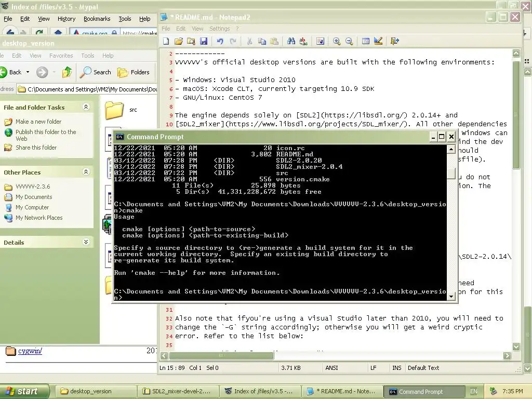Click the Command Prompt scroll-up arrow
This screenshot has height=399, width=532.
pyautogui.click(x=451, y=149)
